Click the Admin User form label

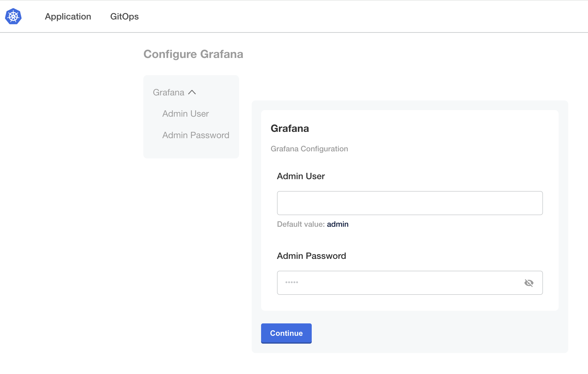(301, 176)
